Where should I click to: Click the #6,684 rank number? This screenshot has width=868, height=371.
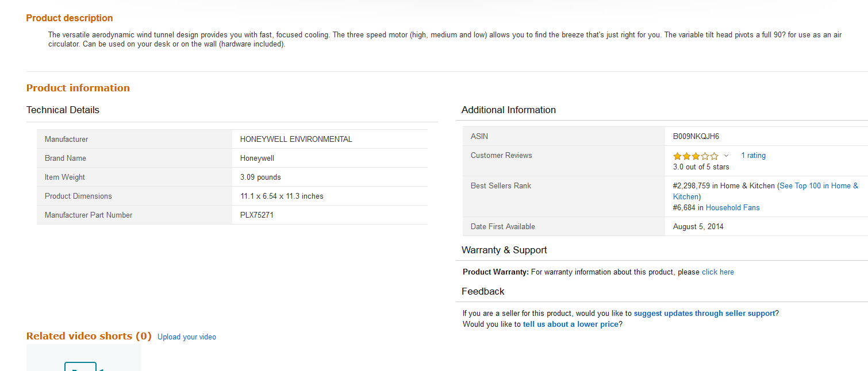pos(684,208)
